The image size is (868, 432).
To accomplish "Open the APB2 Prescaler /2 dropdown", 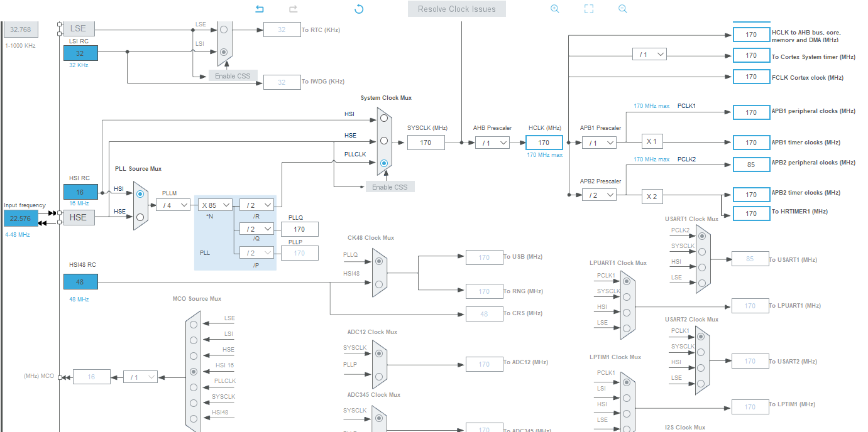I will pos(598,195).
